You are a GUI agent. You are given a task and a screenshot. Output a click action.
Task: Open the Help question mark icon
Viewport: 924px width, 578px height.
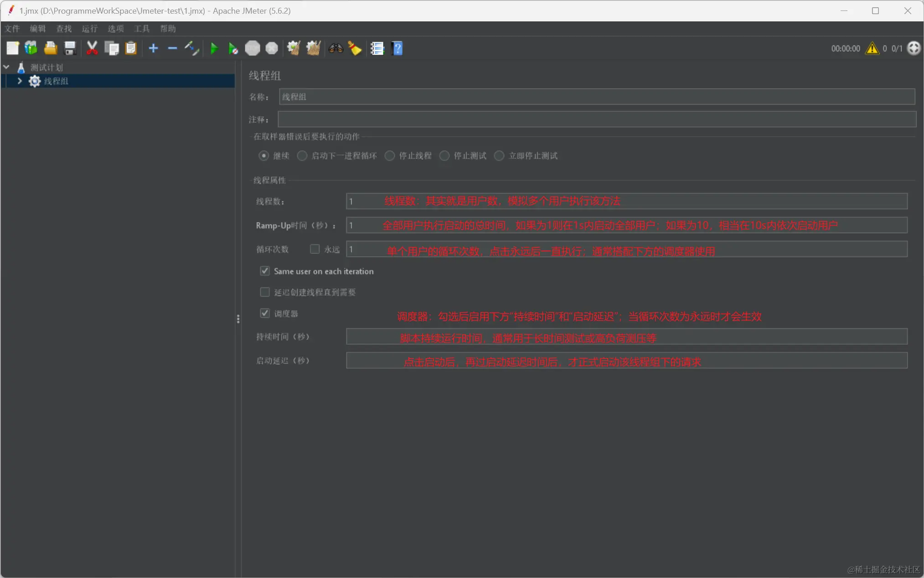(x=397, y=48)
